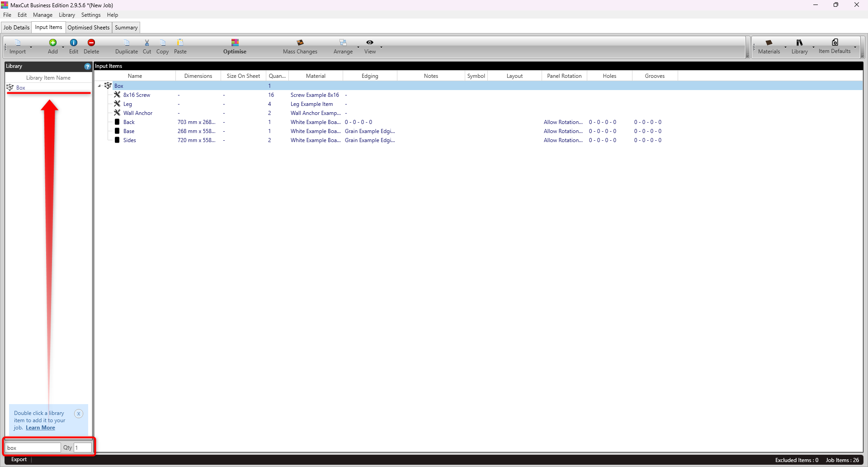Click the Qty input field
This screenshot has width=868, height=467.
tap(83, 448)
